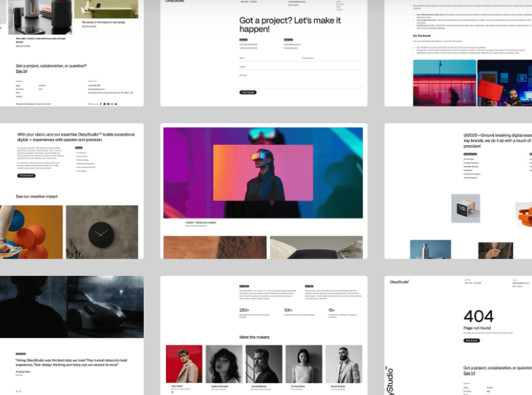Click 'Foodart – Restaurant website' caption
The width and height of the screenshot is (532, 395).
click(x=200, y=223)
